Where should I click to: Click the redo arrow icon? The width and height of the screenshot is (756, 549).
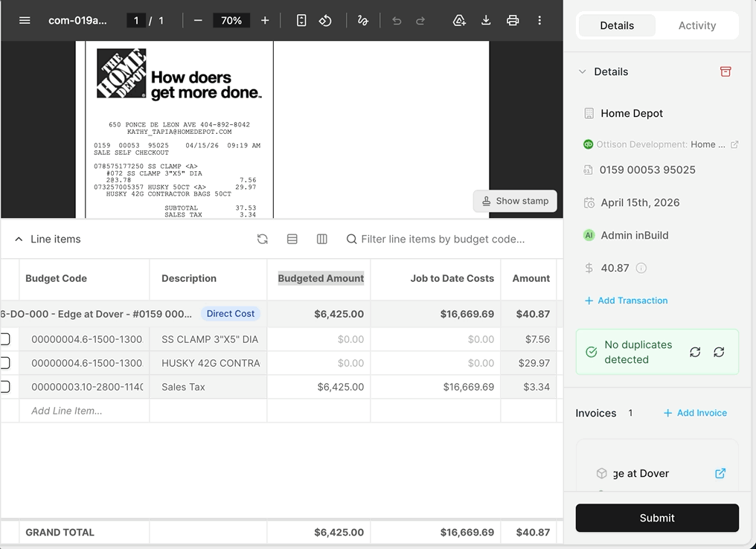420,20
